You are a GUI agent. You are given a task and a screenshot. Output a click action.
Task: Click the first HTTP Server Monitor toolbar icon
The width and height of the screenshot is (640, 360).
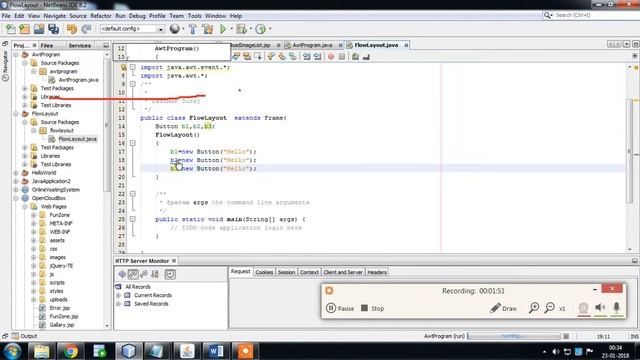[x=122, y=274]
